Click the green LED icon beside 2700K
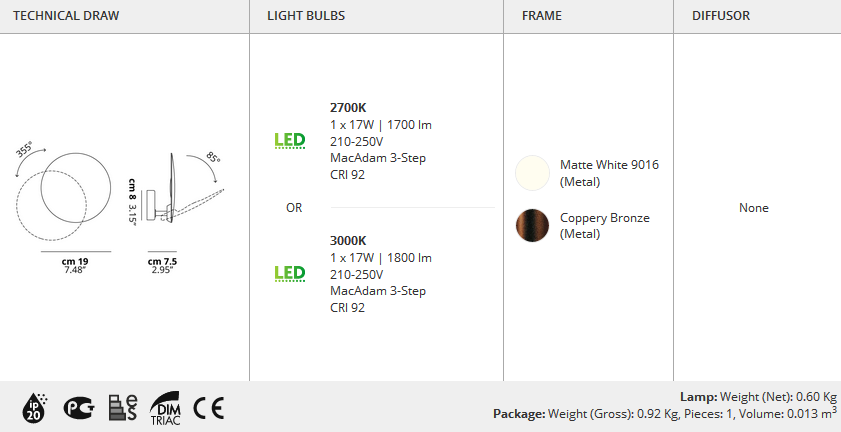The width and height of the screenshot is (841, 432). pos(290,141)
